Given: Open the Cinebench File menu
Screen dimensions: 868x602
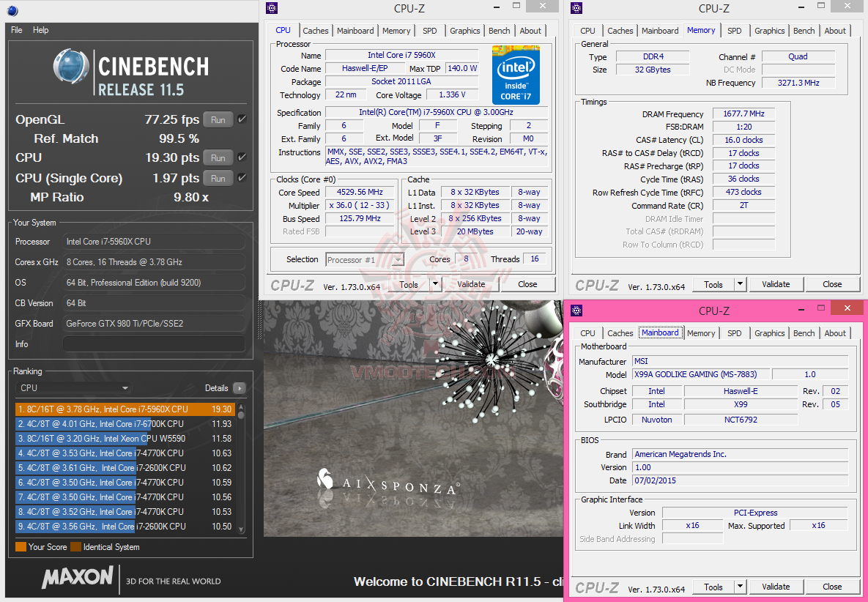Looking at the screenshot, I should click(17, 30).
